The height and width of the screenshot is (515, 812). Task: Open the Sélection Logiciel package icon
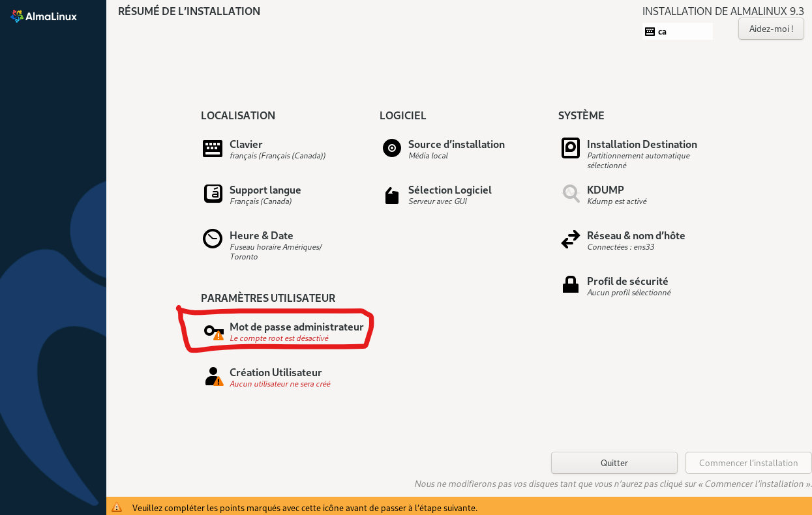tap(391, 196)
